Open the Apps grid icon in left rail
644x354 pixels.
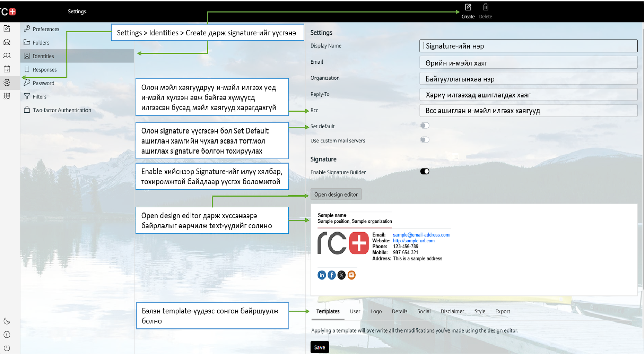(x=7, y=96)
